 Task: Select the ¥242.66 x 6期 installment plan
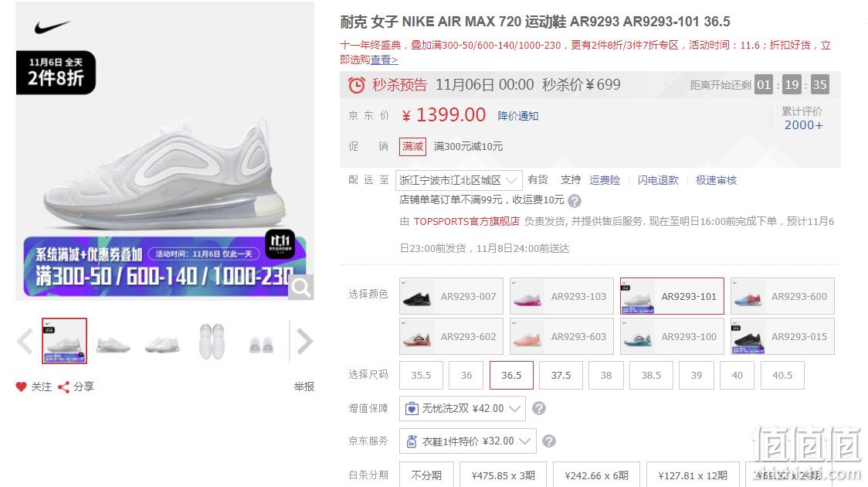pos(596,475)
